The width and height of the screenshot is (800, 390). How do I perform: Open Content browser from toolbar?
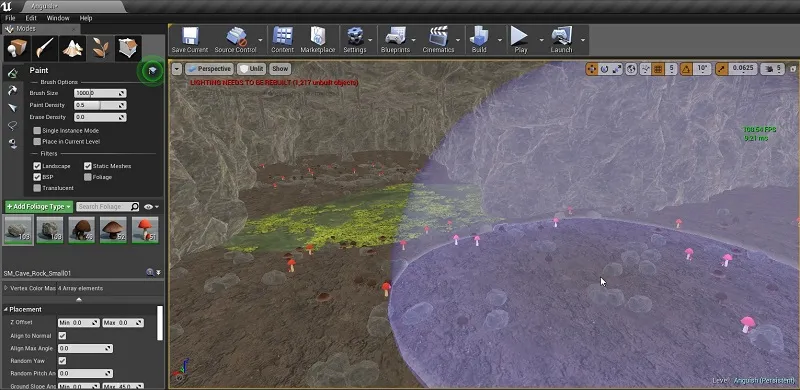point(282,40)
